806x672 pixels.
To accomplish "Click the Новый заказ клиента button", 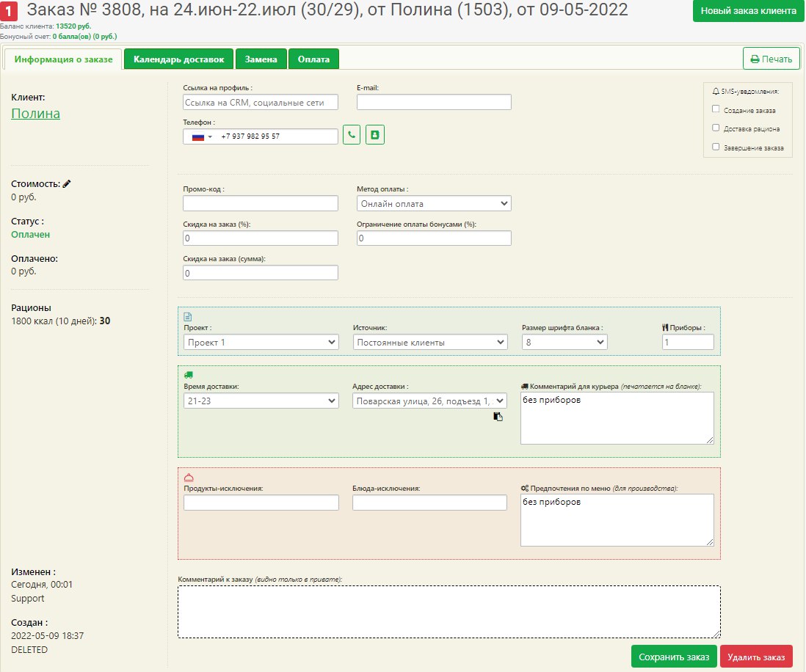I will [748, 12].
